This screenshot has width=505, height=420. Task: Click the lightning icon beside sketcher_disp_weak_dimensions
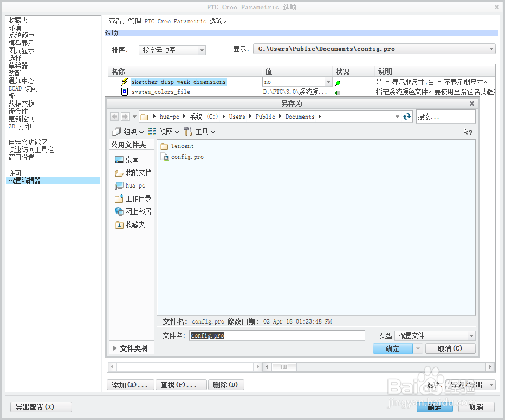[124, 82]
